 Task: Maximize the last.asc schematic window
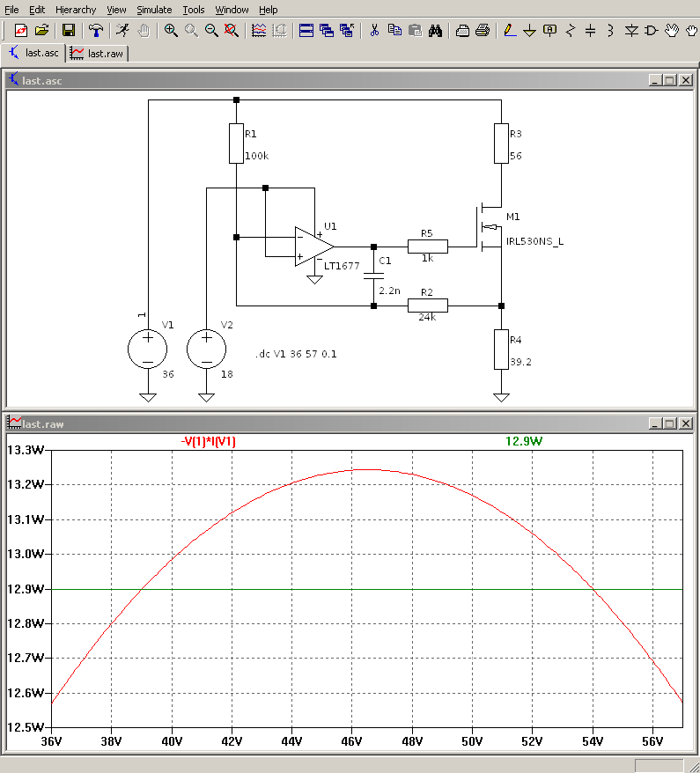(x=670, y=80)
